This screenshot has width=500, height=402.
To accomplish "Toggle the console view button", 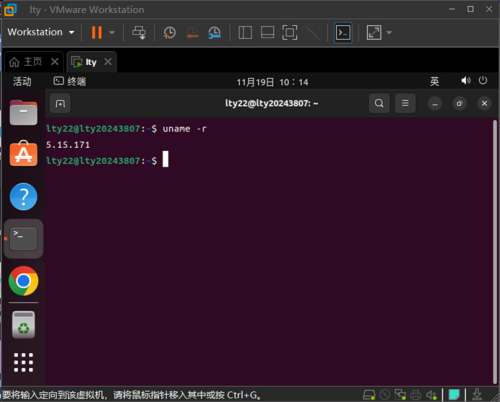I will click(x=343, y=33).
